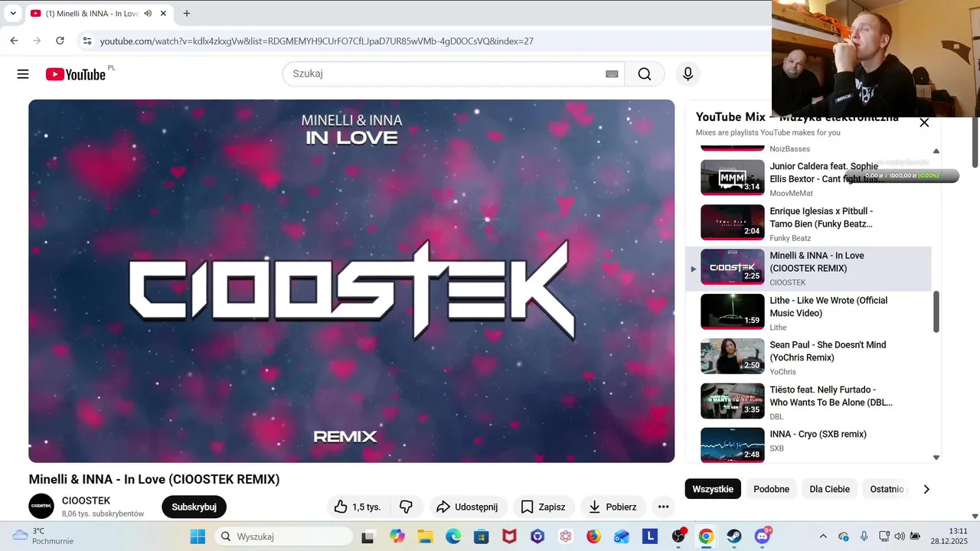Image resolution: width=980 pixels, height=551 pixels.
Task: Mute the tab via the speaker icon
Action: coord(148,13)
